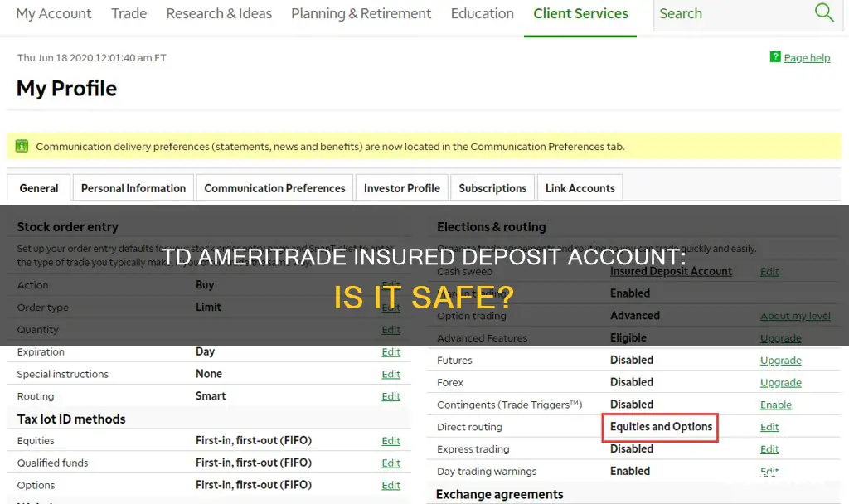Screen dimensions: 849x504
Task: Click the search magnifier icon
Action: coord(824,12)
